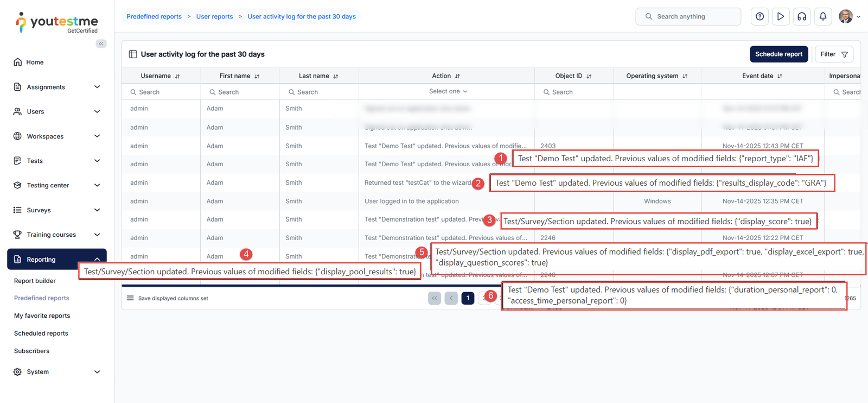Click the Search anything field
The height and width of the screenshot is (403, 868).
click(688, 17)
